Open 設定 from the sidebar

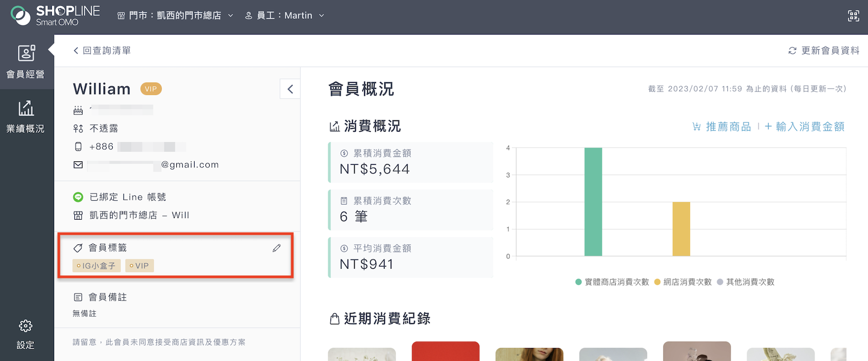(x=25, y=335)
